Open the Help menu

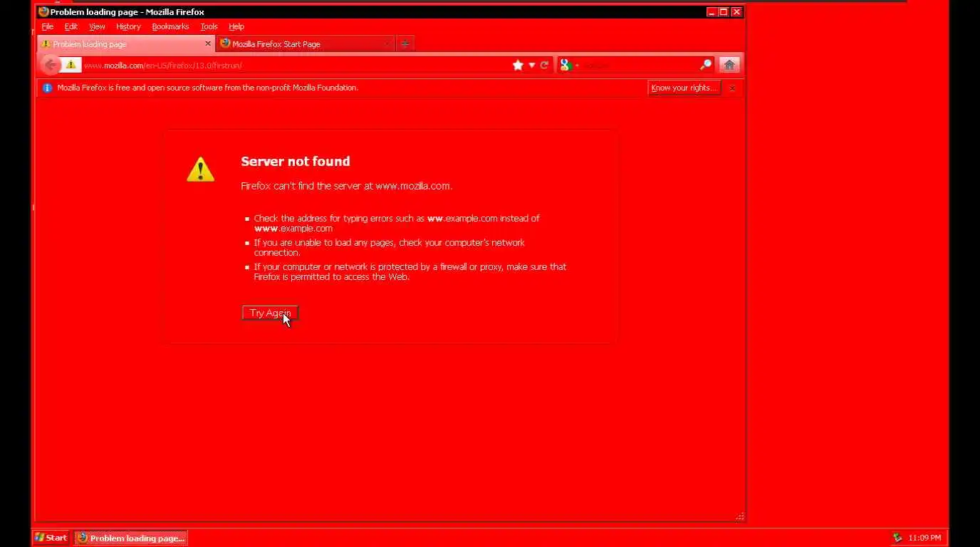point(236,26)
